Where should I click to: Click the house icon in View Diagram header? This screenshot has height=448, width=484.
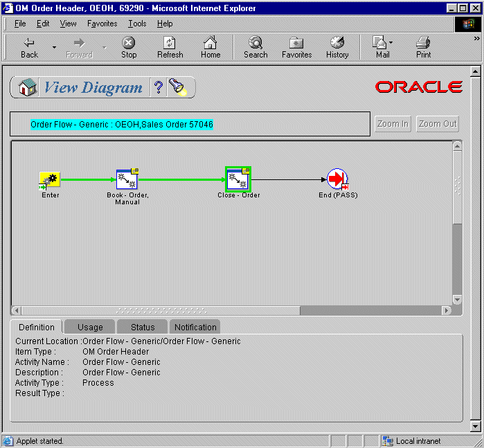coord(27,87)
